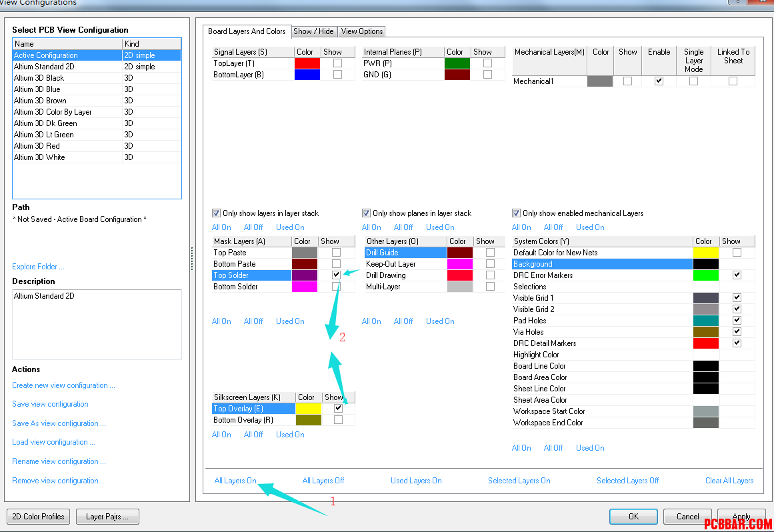Uncheck Enable for Mechanical1 layer
Viewport: 774px width, 532px height.
click(x=659, y=81)
